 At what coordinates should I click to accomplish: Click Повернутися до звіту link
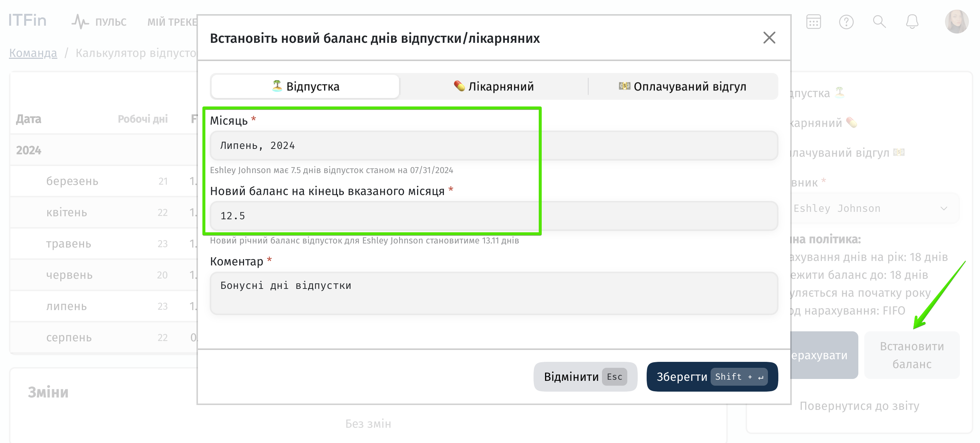(x=859, y=405)
